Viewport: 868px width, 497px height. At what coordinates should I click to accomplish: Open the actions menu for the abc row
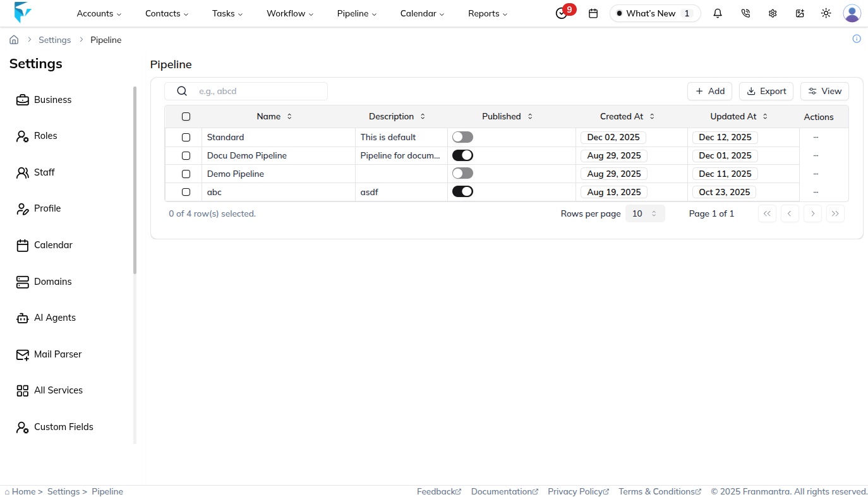click(x=816, y=192)
